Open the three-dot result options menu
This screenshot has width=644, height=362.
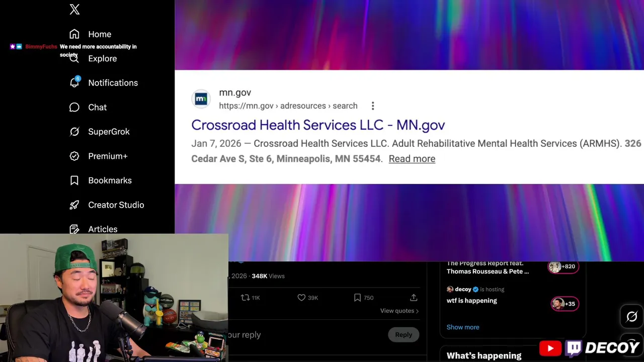tap(373, 106)
